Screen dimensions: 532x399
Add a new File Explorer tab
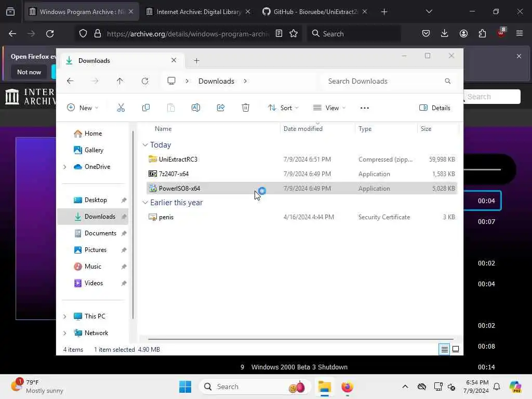click(x=196, y=61)
